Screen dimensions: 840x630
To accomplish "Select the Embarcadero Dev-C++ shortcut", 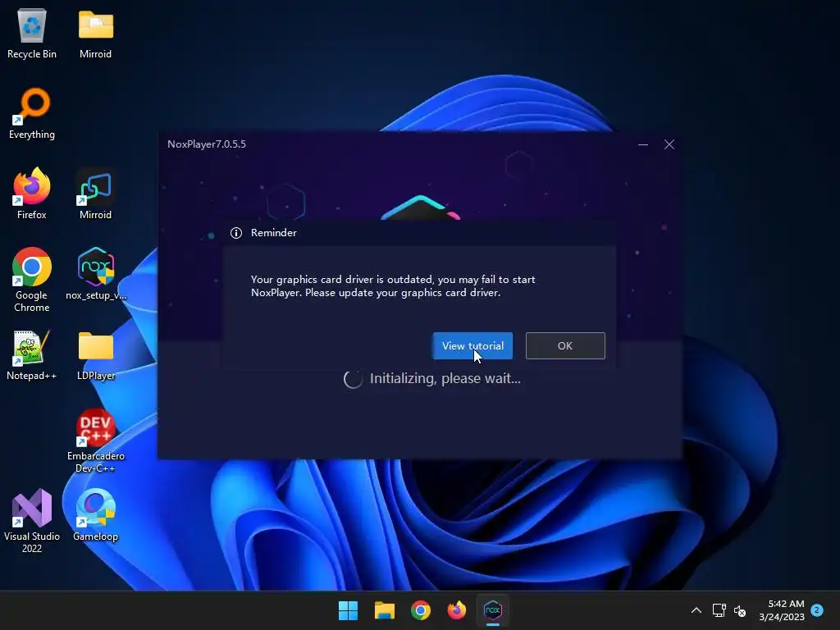I will (x=96, y=441).
